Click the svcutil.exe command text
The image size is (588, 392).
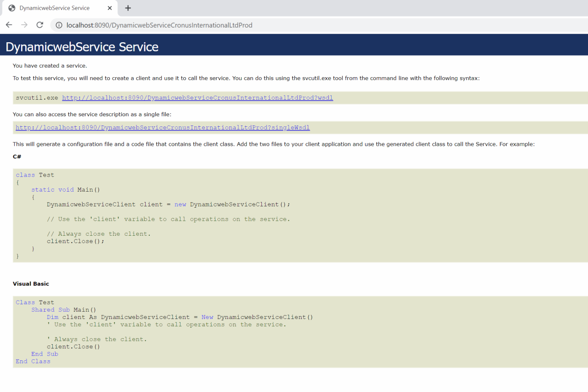37,98
